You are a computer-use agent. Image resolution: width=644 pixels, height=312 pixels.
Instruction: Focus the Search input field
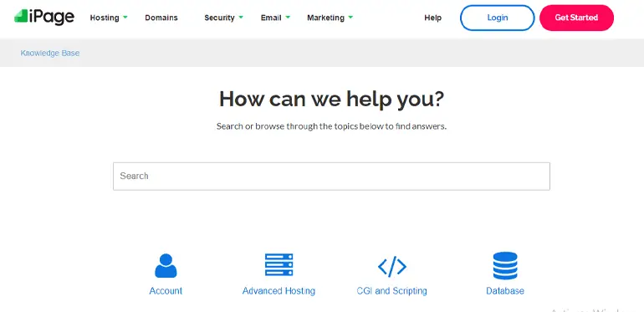click(331, 176)
